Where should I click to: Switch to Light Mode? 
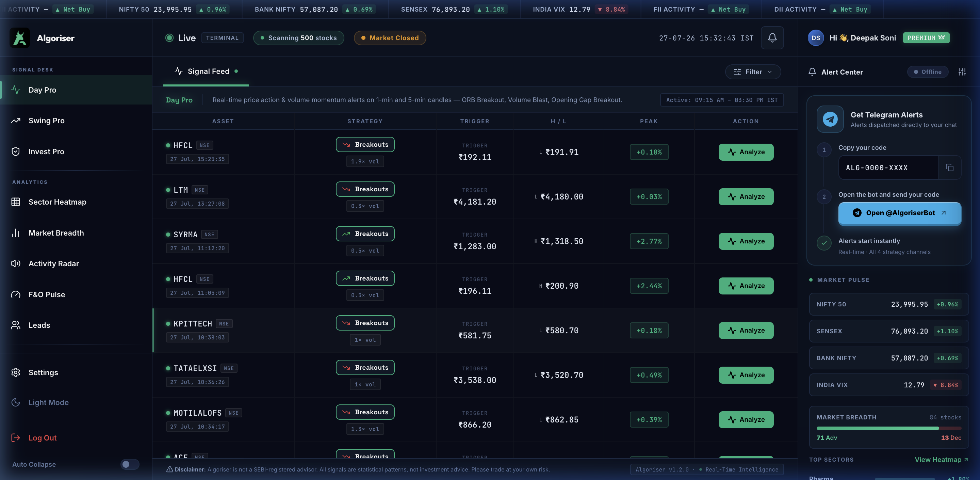click(48, 402)
